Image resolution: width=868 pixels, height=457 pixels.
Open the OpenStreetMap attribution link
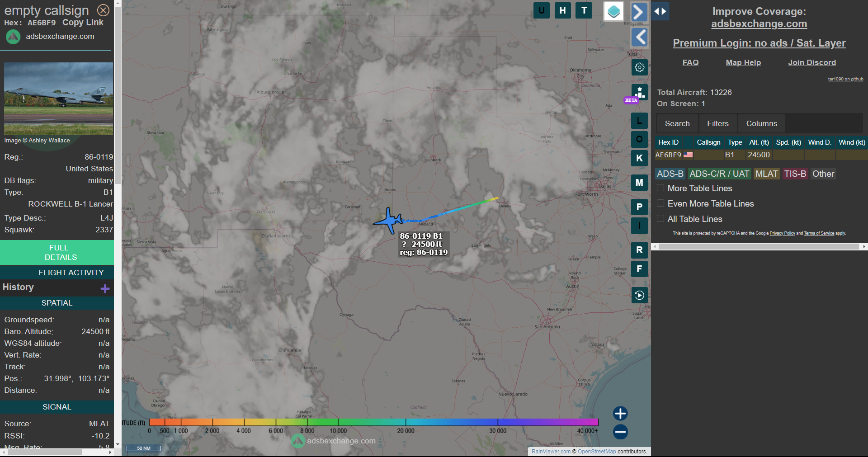597,452
